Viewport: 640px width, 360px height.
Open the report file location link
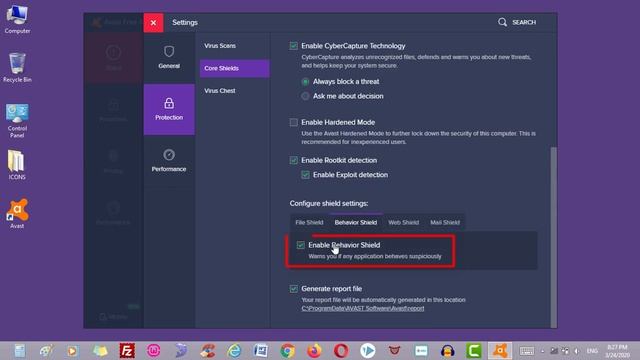363,309
